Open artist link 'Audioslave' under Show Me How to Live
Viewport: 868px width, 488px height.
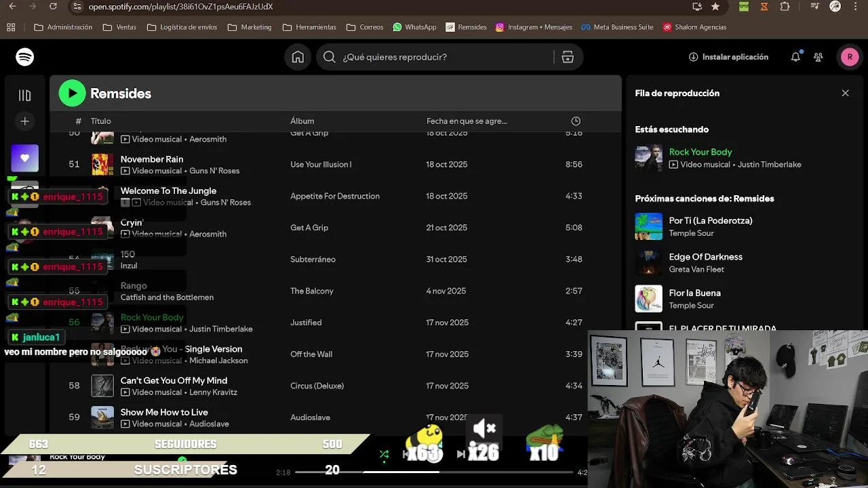click(x=209, y=424)
